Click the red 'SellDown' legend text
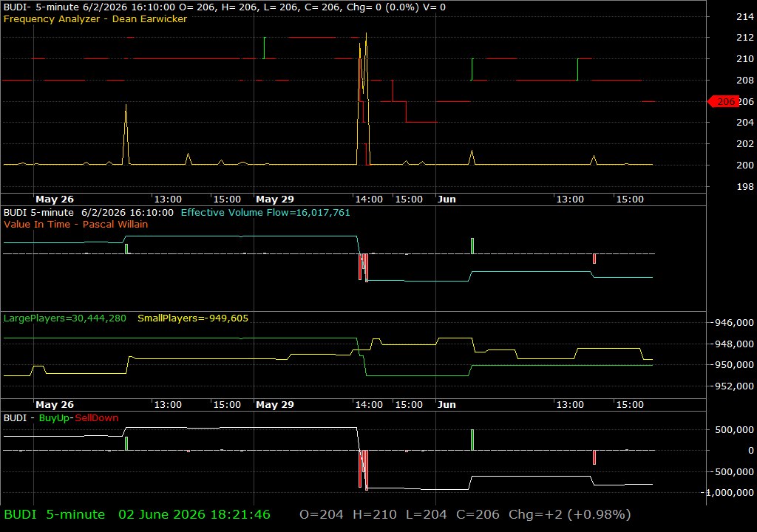The height and width of the screenshot is (532, 757). click(97, 418)
